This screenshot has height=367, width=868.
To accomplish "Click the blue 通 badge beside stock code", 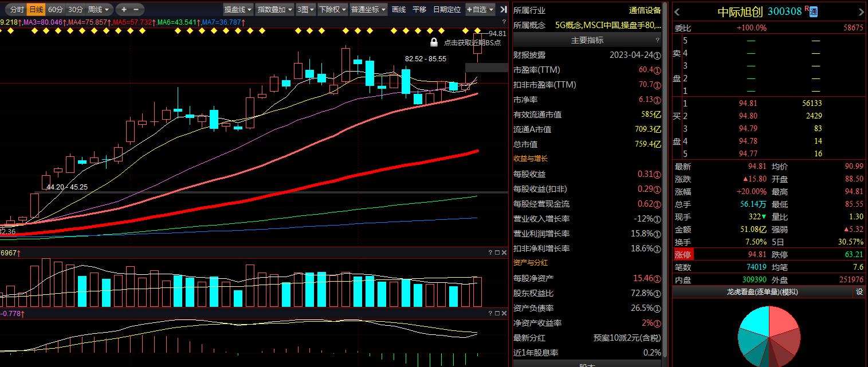I will coord(814,11).
